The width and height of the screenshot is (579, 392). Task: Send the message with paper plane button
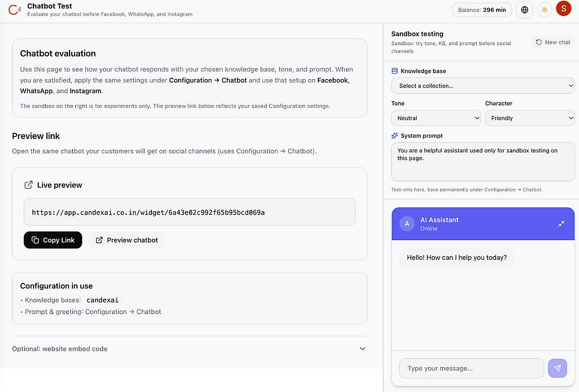(x=557, y=368)
